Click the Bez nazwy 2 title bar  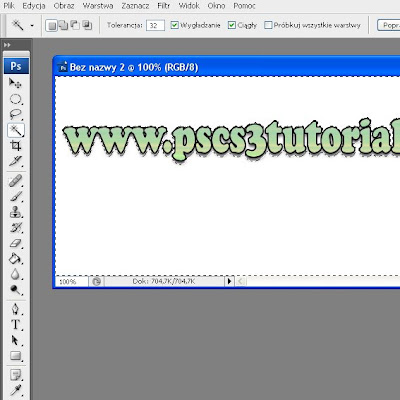coord(228,67)
